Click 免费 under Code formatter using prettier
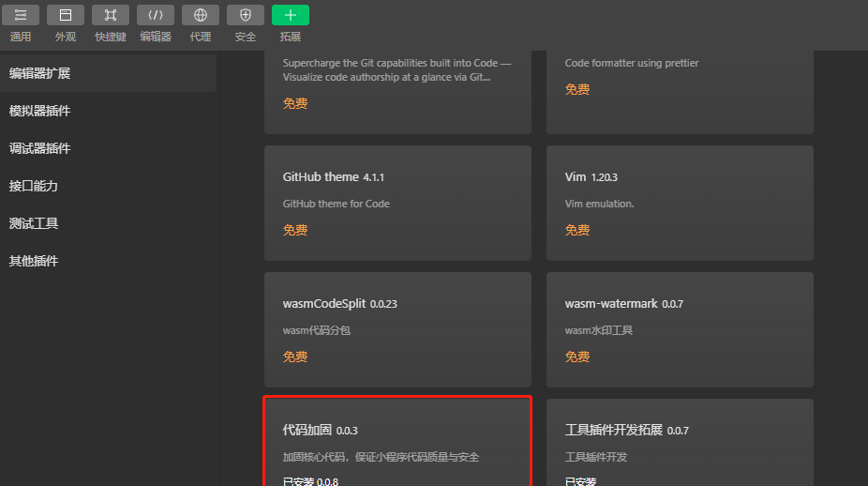The image size is (868, 486). 576,90
